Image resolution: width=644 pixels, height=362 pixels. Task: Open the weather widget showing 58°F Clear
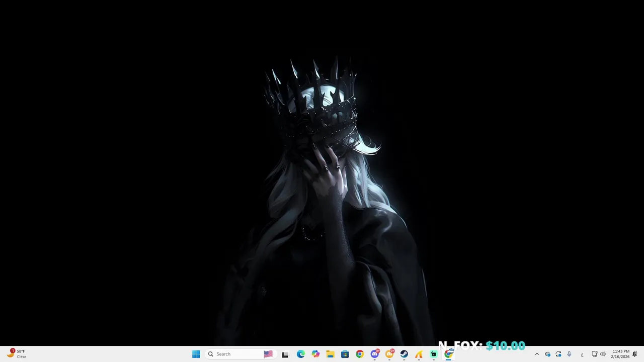click(16, 354)
